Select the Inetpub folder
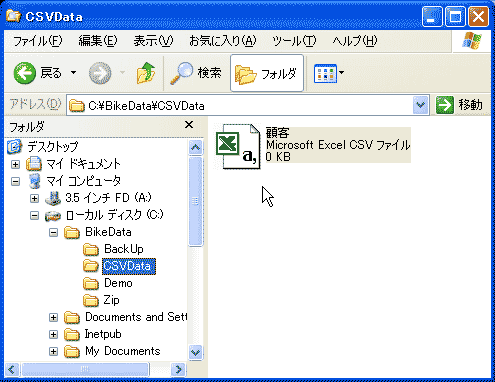This screenshot has width=495, height=382. pyautogui.click(x=103, y=334)
